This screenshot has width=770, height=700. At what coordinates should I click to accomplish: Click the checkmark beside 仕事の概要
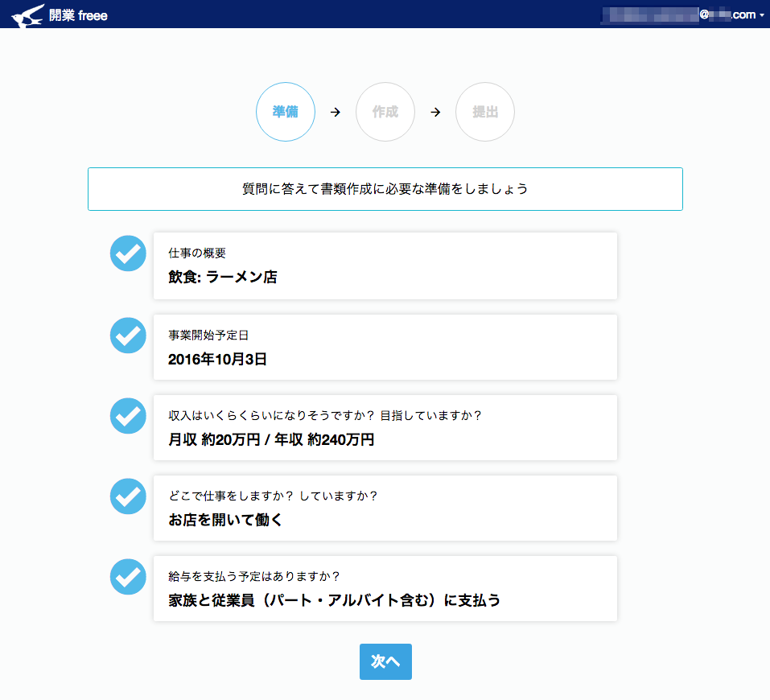point(127,253)
